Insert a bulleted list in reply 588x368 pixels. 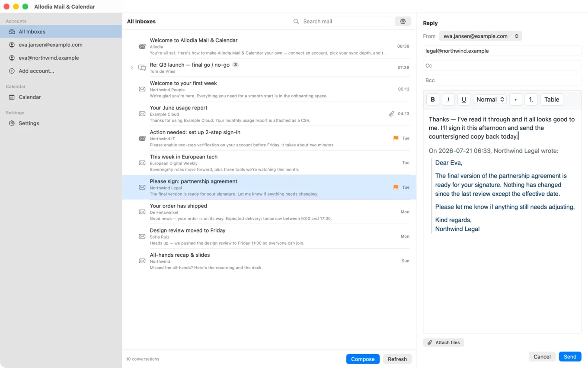coord(516,100)
